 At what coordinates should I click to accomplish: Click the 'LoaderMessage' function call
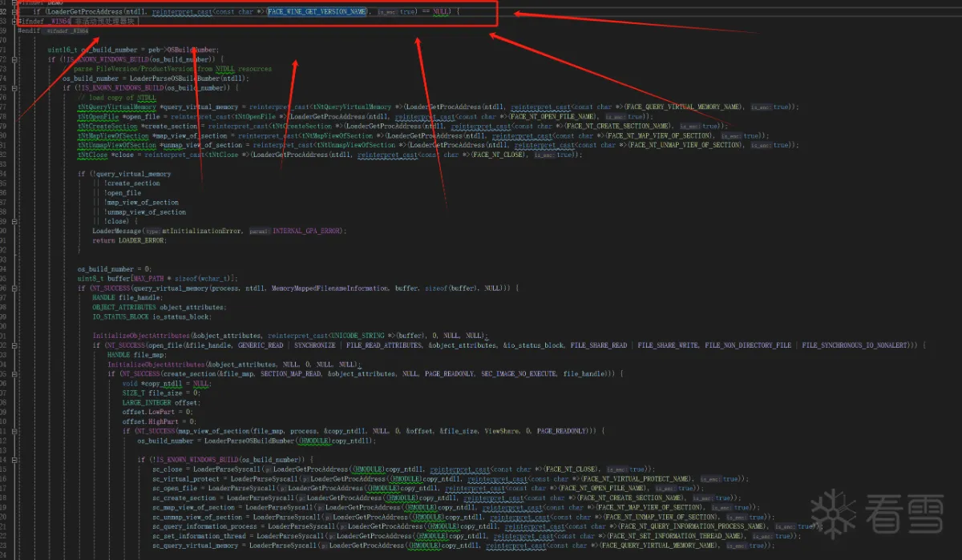pos(116,231)
